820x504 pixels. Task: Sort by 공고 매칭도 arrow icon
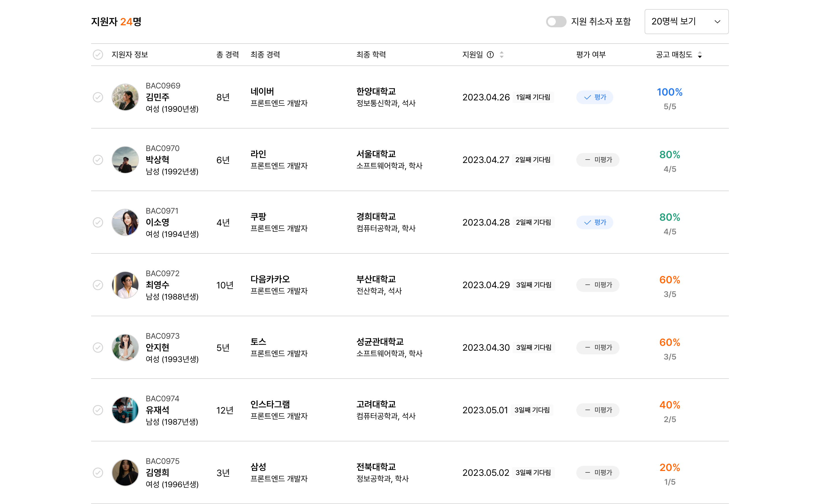coord(700,55)
